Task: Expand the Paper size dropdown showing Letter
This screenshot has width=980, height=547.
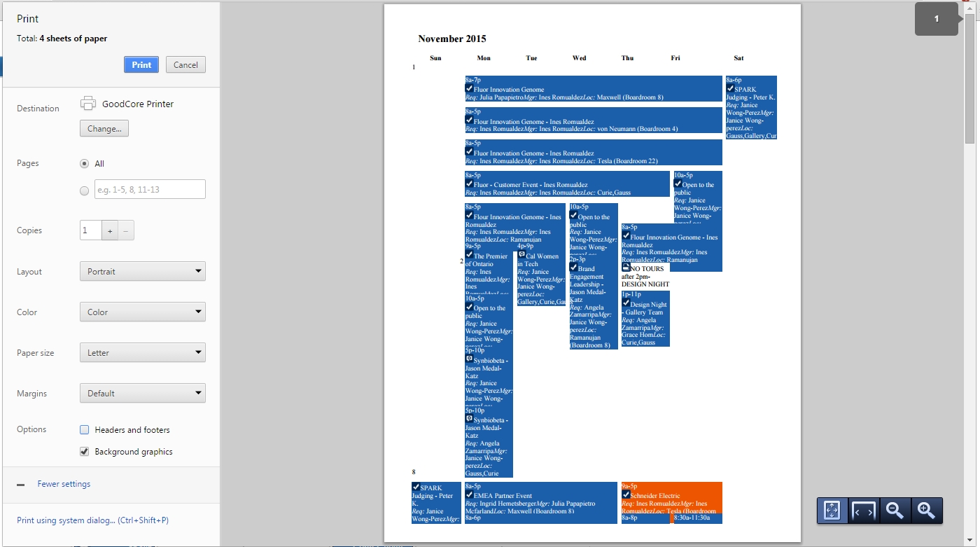Action: click(x=143, y=352)
